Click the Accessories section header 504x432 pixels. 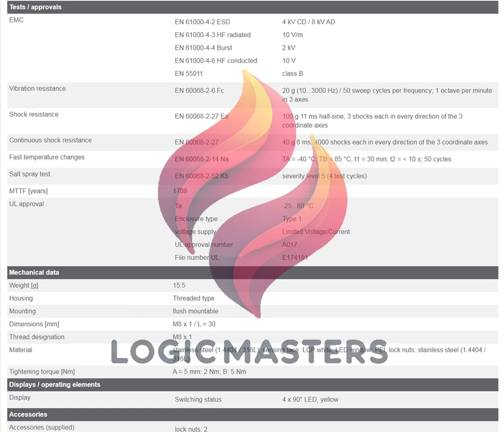point(253,414)
